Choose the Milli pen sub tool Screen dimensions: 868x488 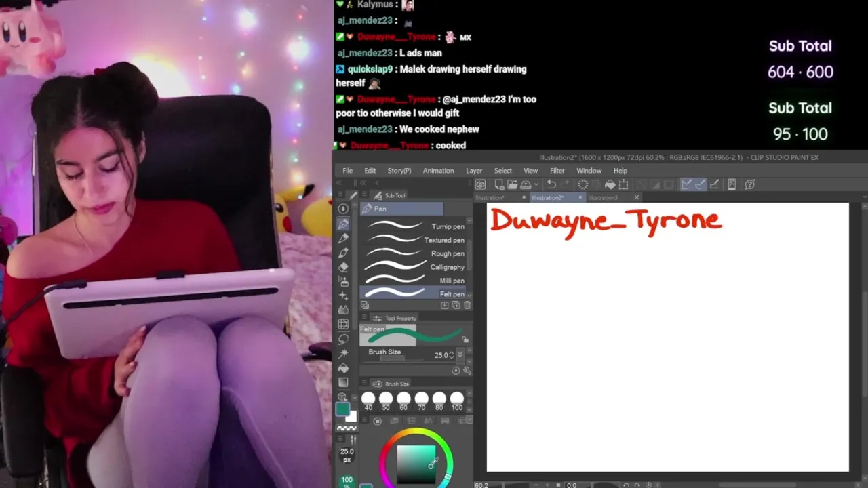[414, 281]
